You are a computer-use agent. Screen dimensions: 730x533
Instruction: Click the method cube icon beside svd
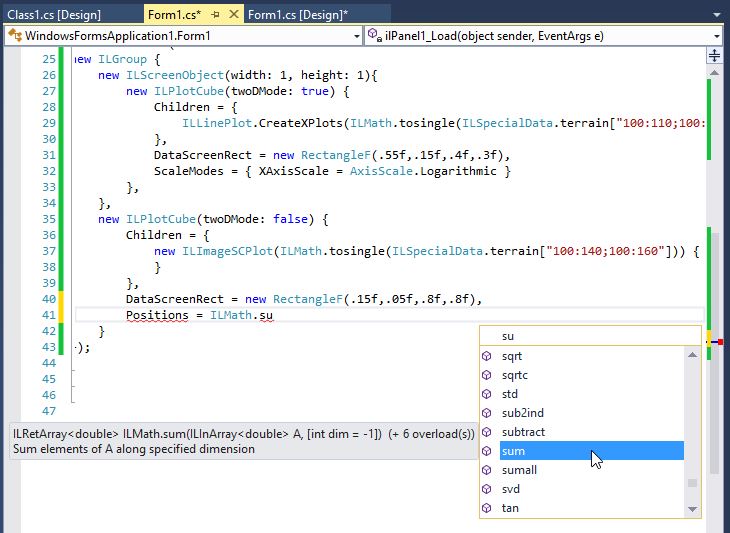pos(487,489)
